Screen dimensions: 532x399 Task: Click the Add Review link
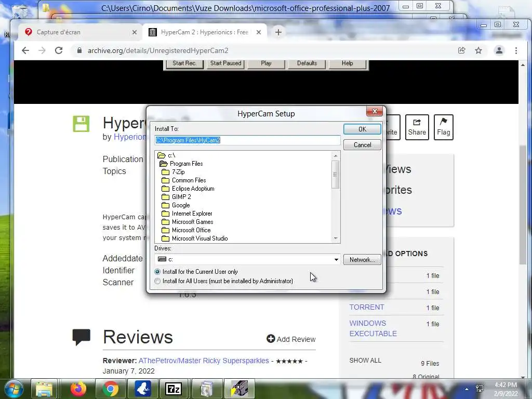[291, 339]
